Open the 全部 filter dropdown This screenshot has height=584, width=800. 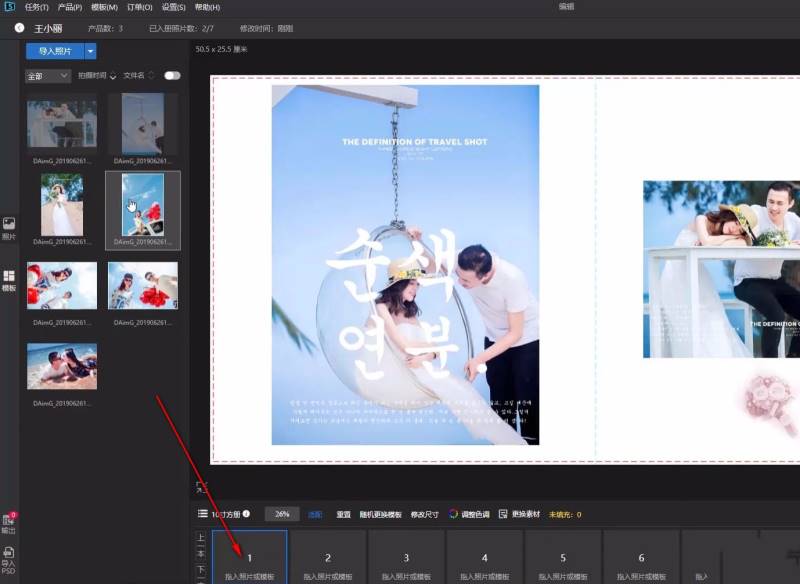coord(48,75)
